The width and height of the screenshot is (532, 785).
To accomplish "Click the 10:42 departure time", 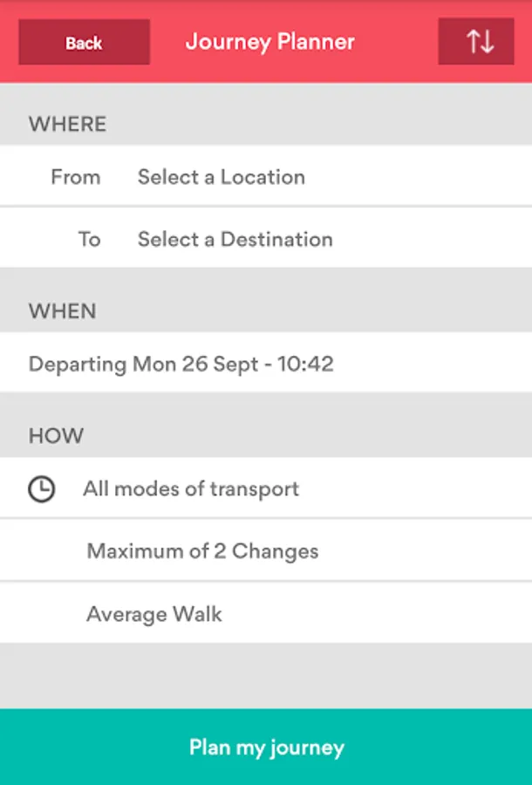I will (x=305, y=364).
